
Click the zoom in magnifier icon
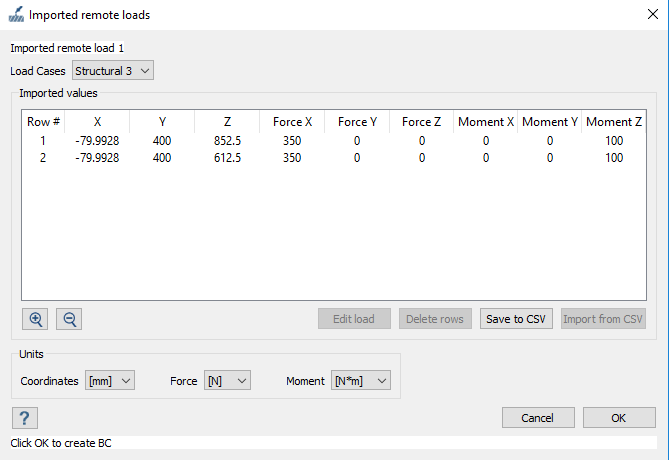pos(35,319)
